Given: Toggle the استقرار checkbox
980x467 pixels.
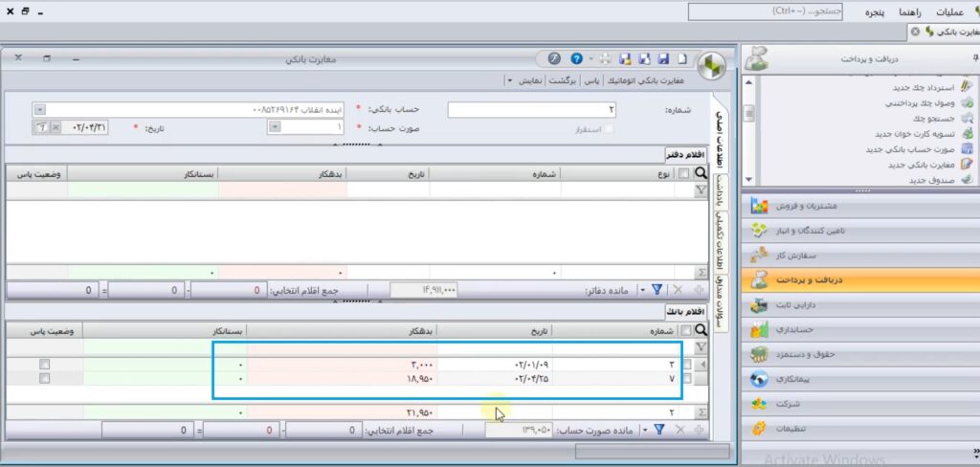Looking at the screenshot, I should (x=610, y=129).
